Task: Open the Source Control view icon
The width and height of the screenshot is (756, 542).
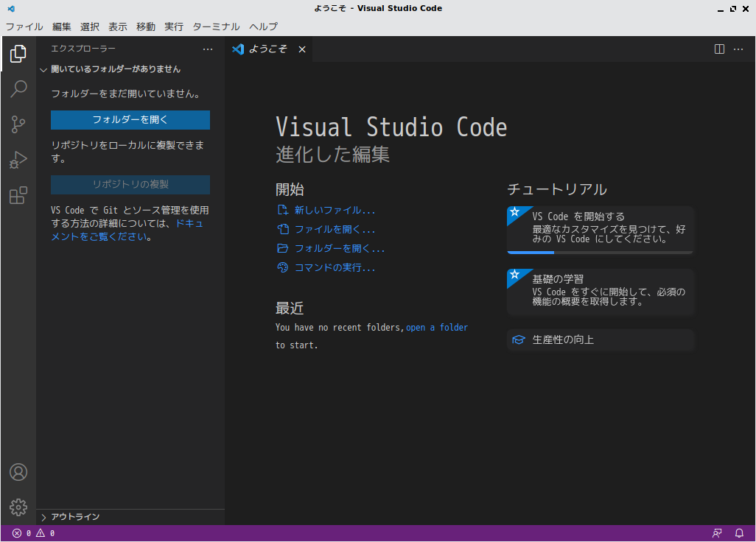Action: tap(18, 124)
